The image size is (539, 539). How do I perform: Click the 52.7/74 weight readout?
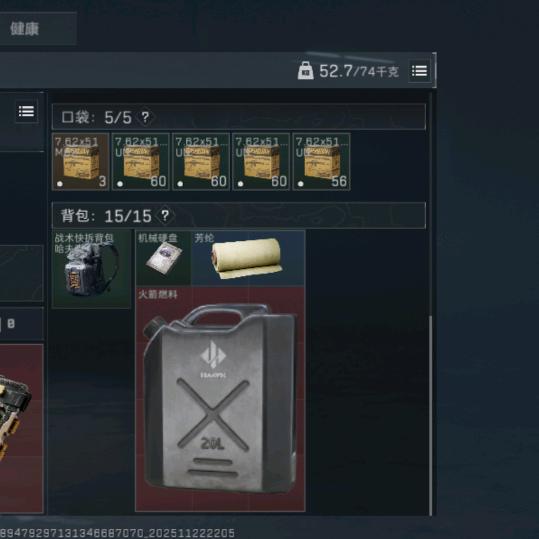pyautogui.click(x=359, y=71)
